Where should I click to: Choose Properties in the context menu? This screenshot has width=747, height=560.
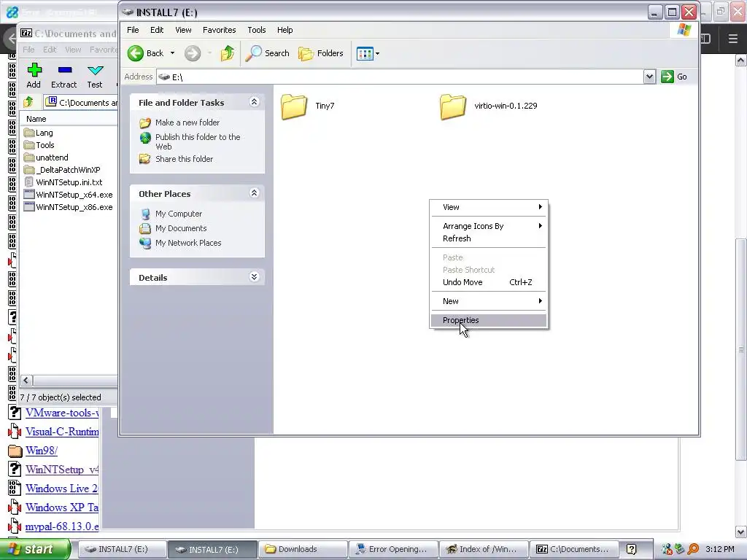(x=488, y=321)
